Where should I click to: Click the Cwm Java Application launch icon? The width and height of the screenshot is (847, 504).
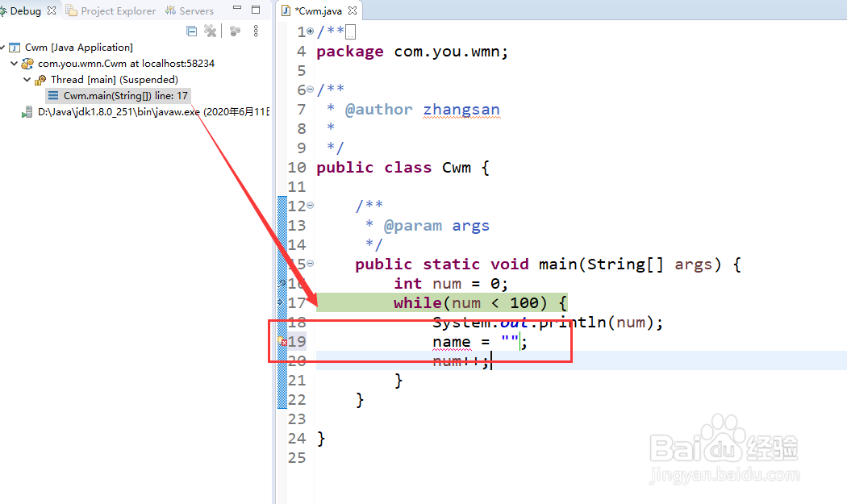pyautogui.click(x=15, y=48)
